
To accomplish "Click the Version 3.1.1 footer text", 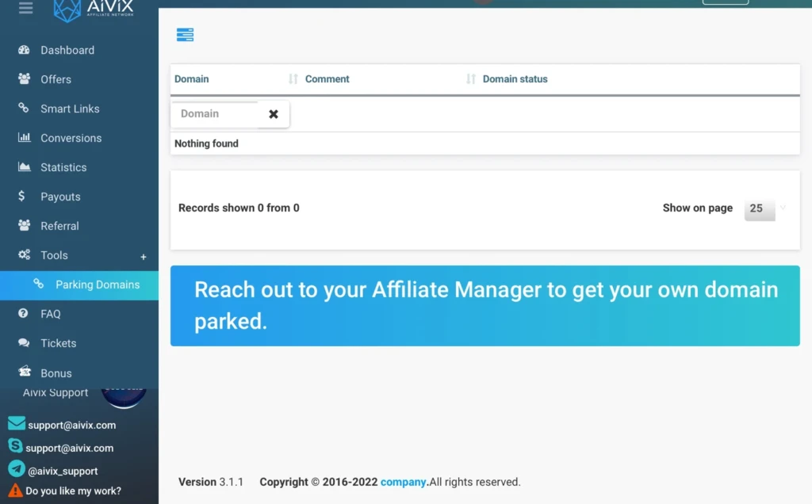I will tap(211, 482).
